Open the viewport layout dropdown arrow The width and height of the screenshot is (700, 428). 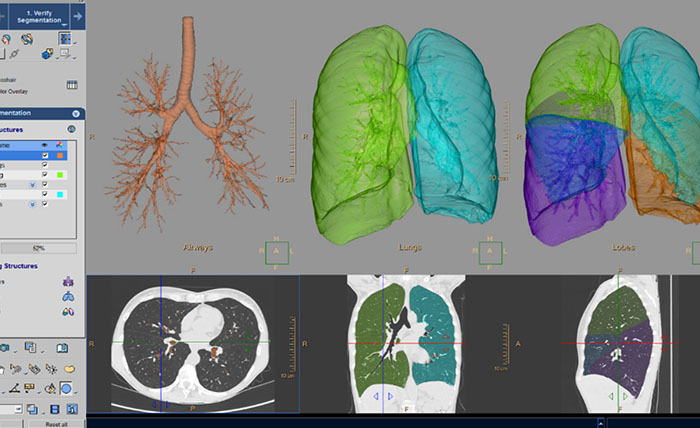(x=74, y=43)
